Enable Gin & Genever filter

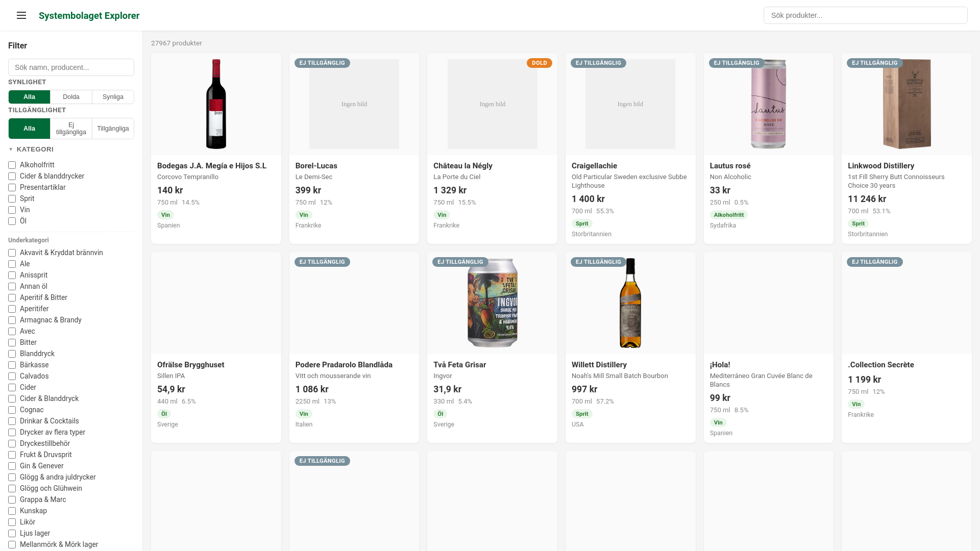pyautogui.click(x=12, y=466)
